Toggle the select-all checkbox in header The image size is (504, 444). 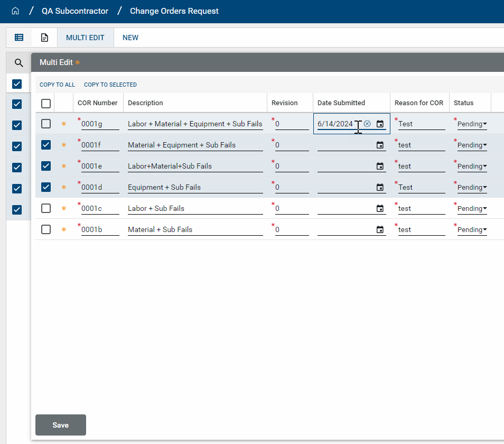point(46,103)
